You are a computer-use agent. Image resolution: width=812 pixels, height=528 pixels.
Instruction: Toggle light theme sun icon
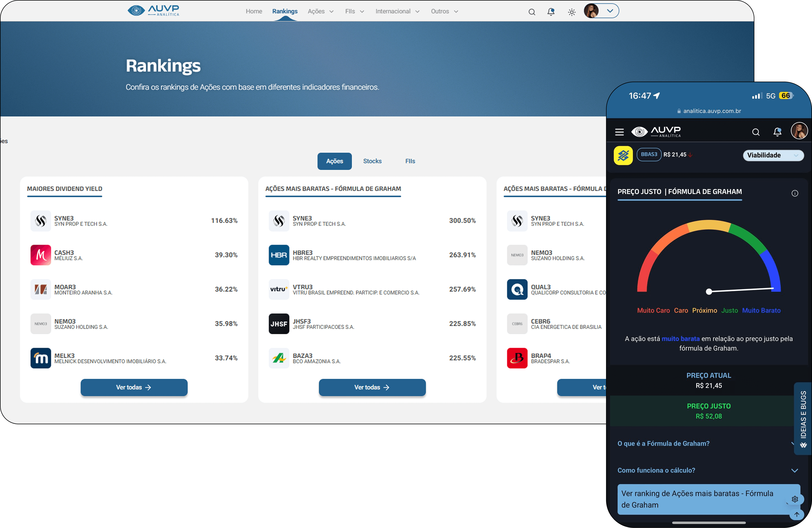click(x=572, y=12)
